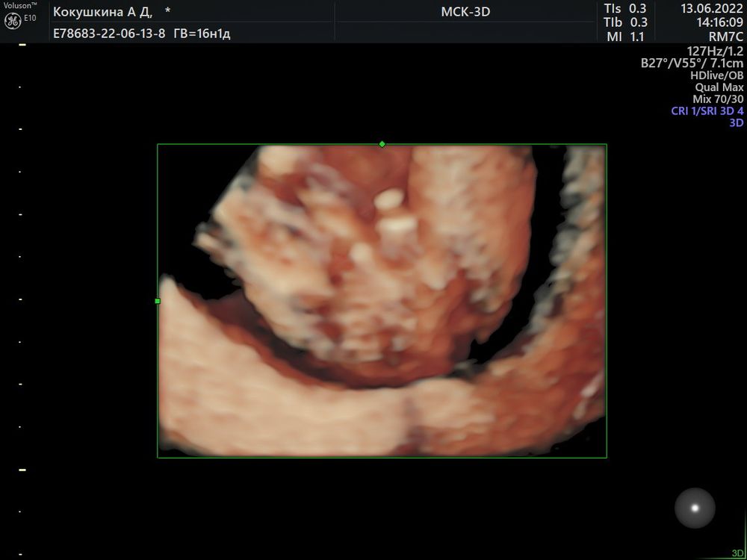Click the green square handle on left edge
Viewport: 747px width, 560px height.
pos(158,301)
